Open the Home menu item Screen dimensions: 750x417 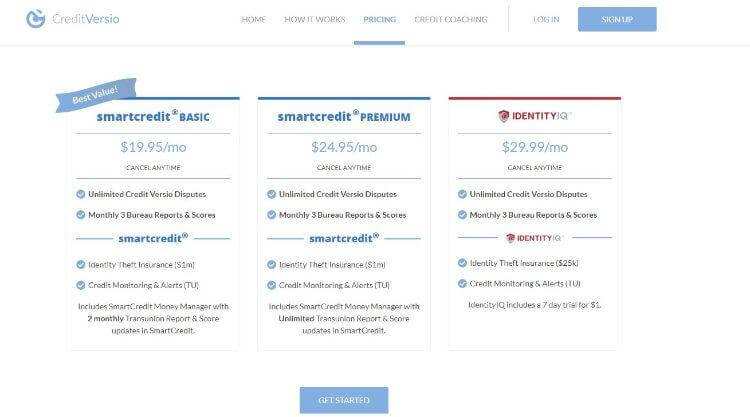coord(253,19)
